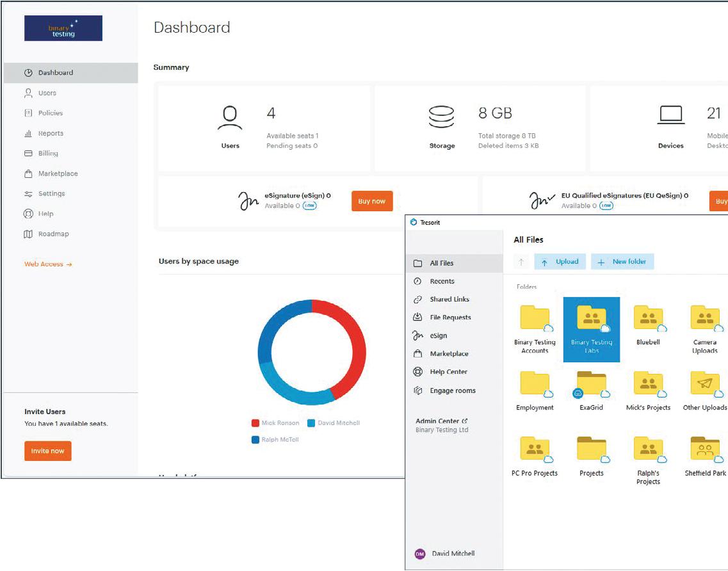Image resolution: width=728 pixels, height=571 pixels.
Task: Open File Requests in Tresorit sidebar
Action: (454, 318)
